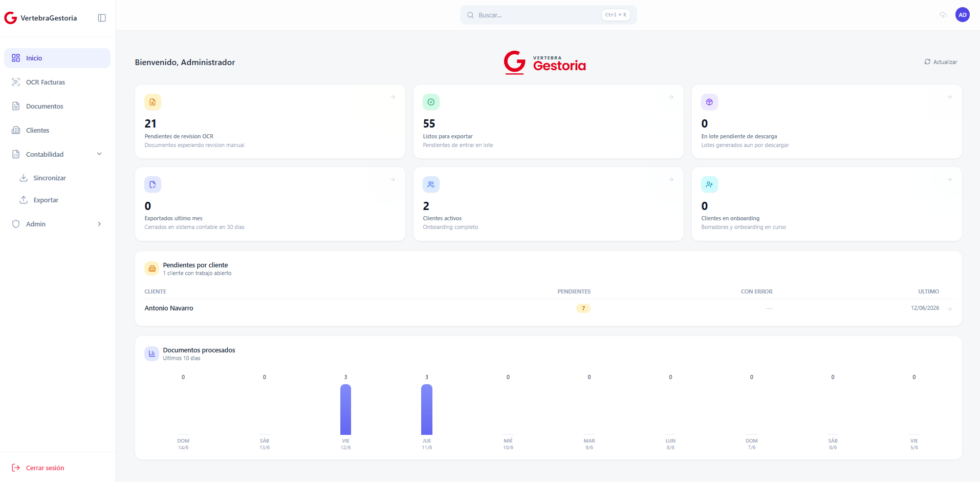980x482 pixels.
Task: Open Listos para exportar card arrow
Action: tap(671, 97)
